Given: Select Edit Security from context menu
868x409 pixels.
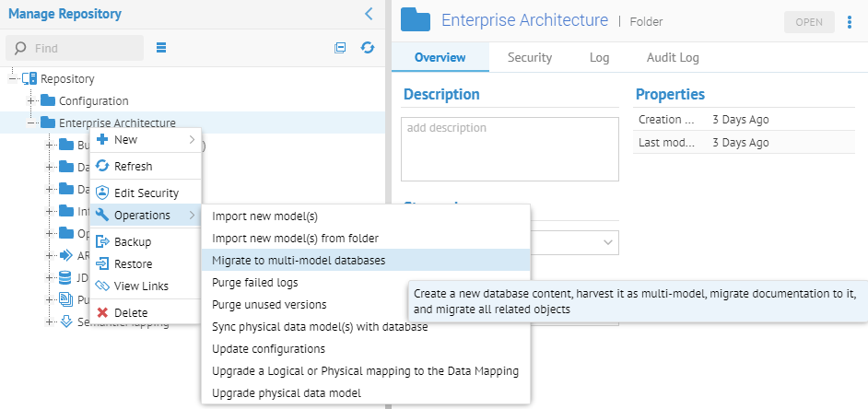Looking at the screenshot, I should [x=146, y=193].
